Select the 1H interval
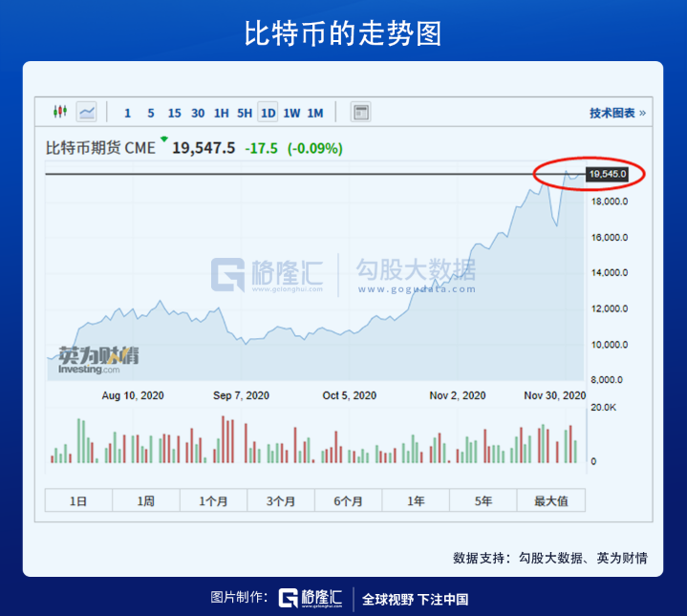687x616 pixels. click(222, 114)
